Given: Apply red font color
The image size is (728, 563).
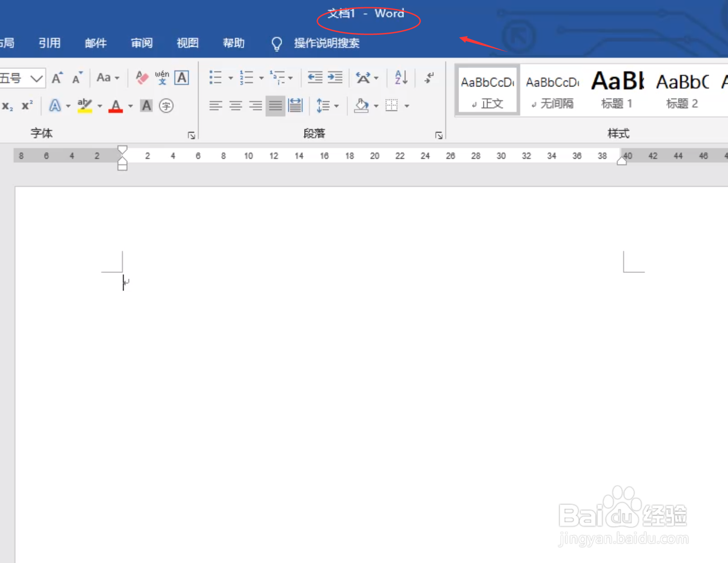Looking at the screenshot, I should click(x=116, y=106).
